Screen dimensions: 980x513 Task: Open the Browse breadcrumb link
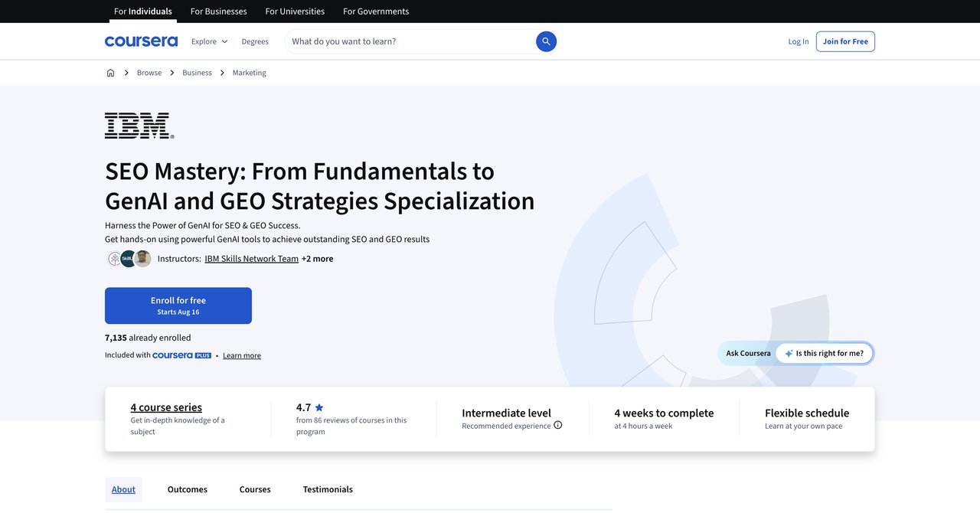149,73
